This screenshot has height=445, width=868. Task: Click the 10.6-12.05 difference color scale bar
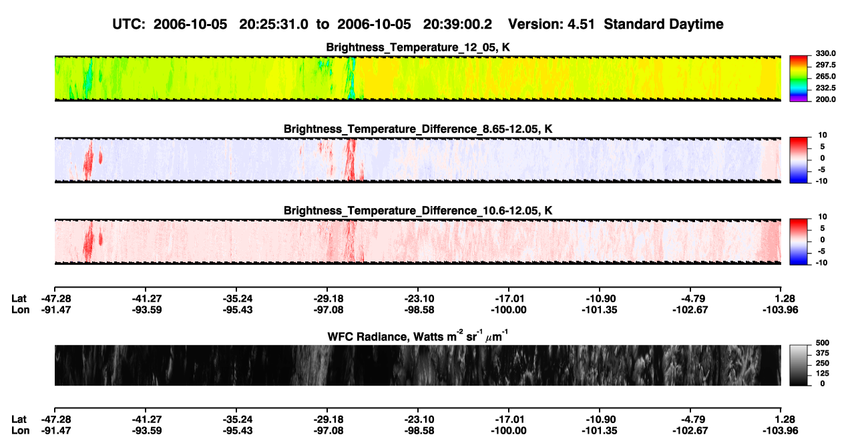[799, 241]
